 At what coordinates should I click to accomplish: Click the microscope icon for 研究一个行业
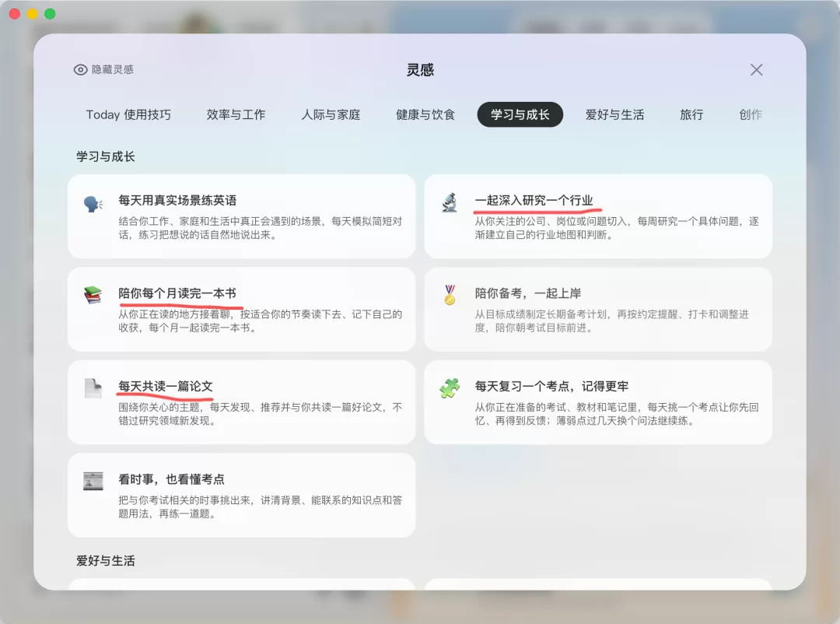[x=450, y=202]
